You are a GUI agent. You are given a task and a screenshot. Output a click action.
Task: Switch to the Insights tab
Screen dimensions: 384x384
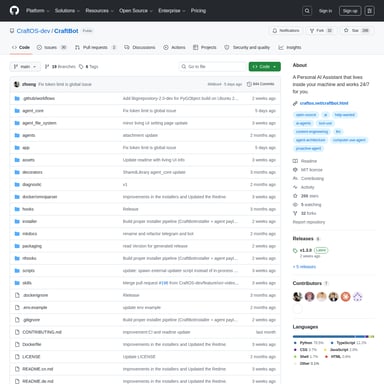(290, 47)
